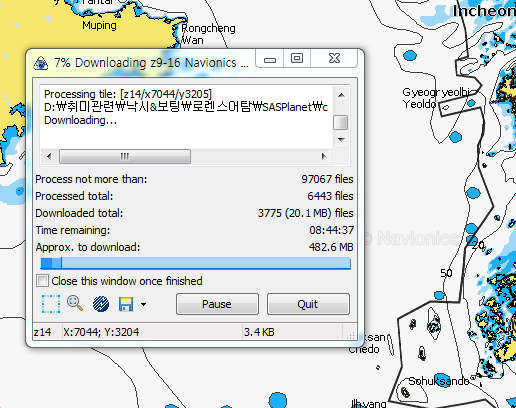The width and height of the screenshot is (516, 408).
Task: Close the download dialog window
Action: click(334, 59)
